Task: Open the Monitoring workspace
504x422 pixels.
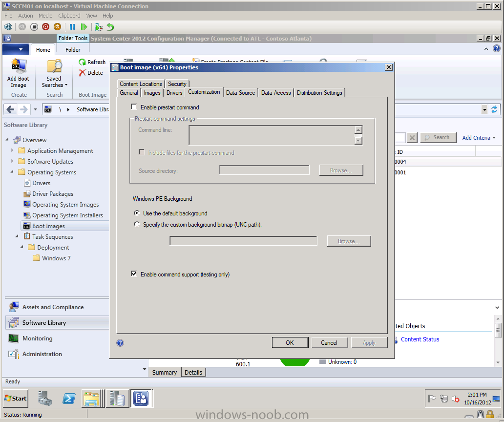Action: 37,338
